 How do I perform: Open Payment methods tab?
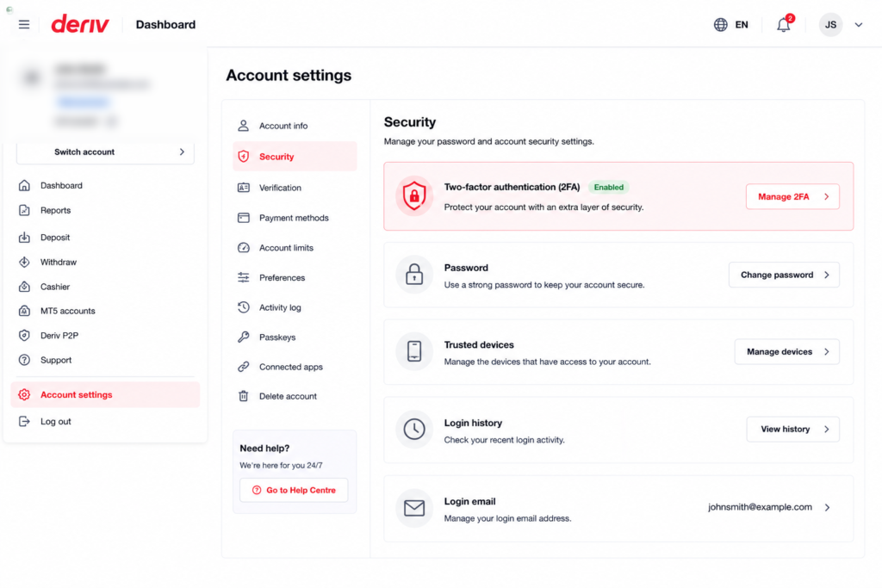tap(295, 218)
